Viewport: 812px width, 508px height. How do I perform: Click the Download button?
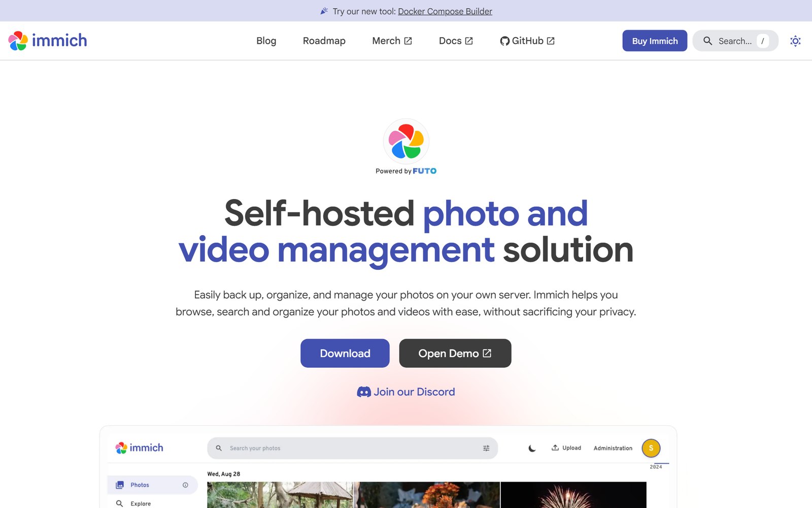[x=345, y=353]
